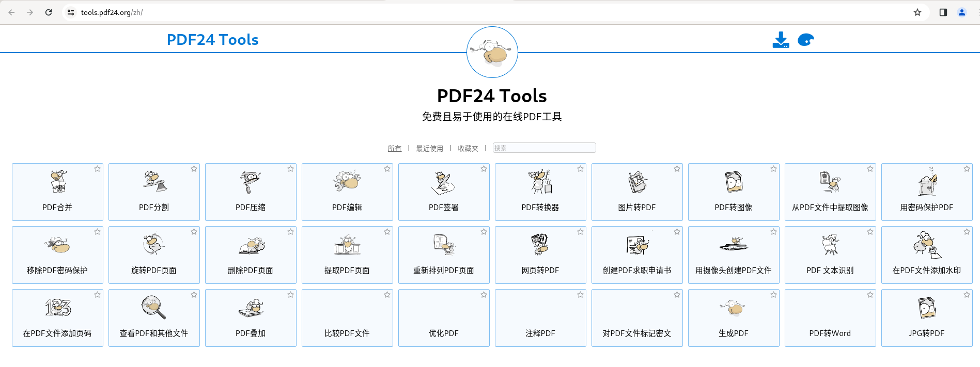Open the browser profile avatar
980x367 pixels.
pyautogui.click(x=962, y=12)
